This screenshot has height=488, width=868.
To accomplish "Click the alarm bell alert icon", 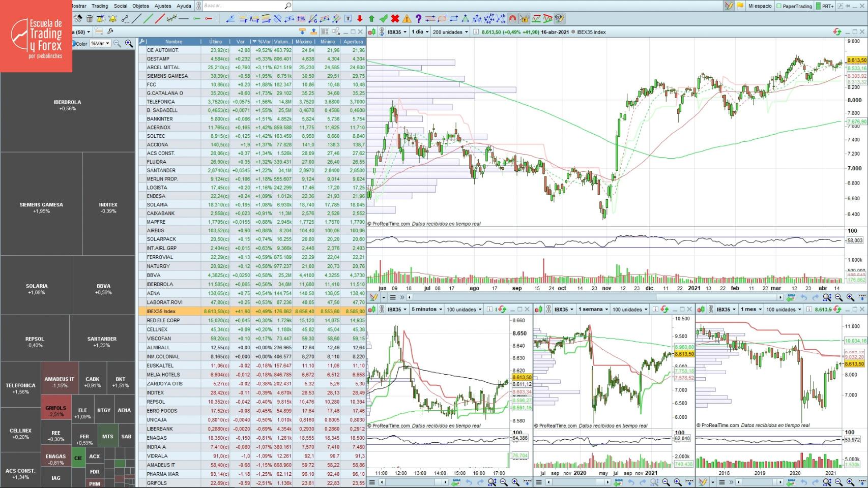I will click(112, 19).
